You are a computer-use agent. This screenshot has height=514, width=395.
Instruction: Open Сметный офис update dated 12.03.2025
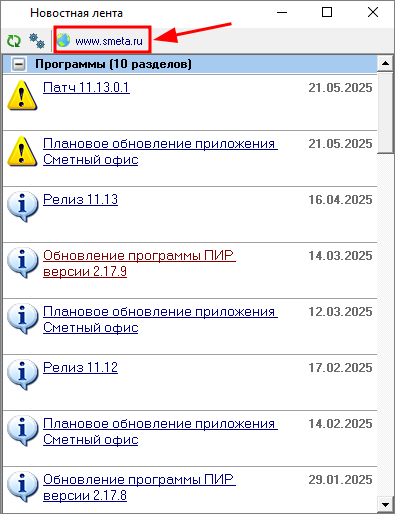click(160, 320)
